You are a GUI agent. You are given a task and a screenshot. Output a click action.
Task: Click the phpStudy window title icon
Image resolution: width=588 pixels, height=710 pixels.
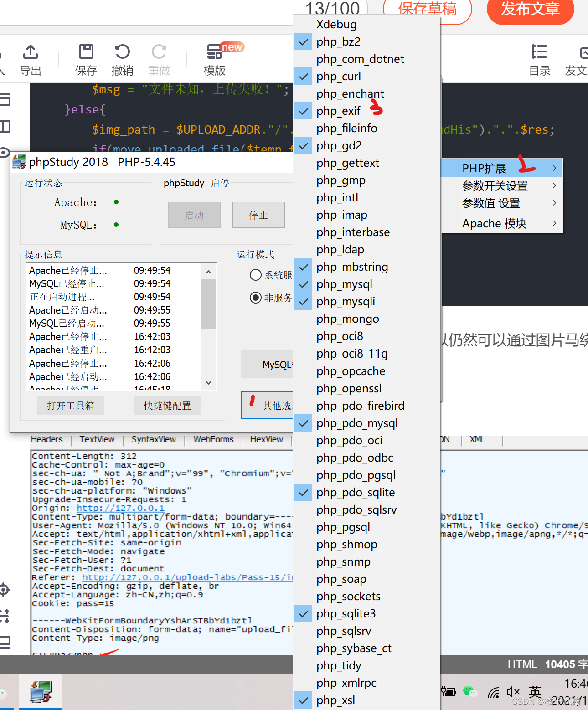point(19,162)
